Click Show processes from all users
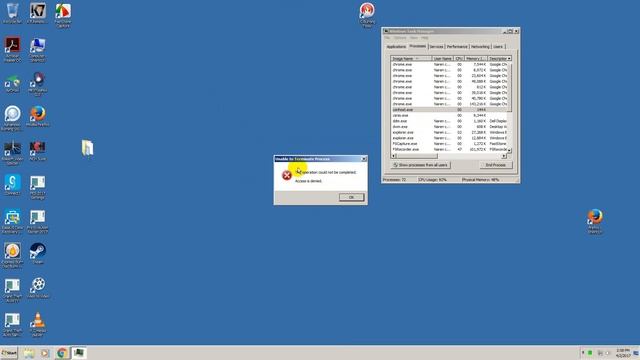 [x=420, y=165]
